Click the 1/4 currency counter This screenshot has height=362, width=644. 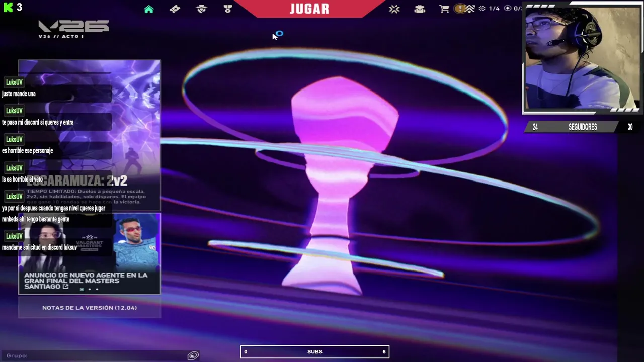pyautogui.click(x=489, y=9)
